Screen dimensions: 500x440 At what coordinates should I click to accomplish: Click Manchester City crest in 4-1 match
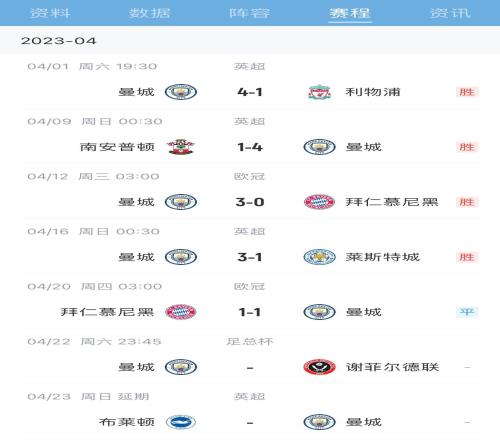[181, 92]
